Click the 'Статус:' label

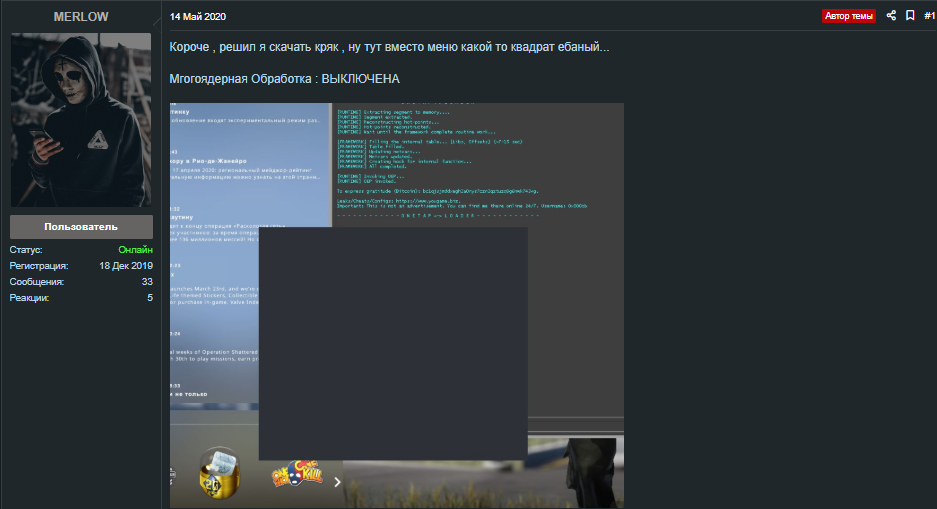[26, 250]
